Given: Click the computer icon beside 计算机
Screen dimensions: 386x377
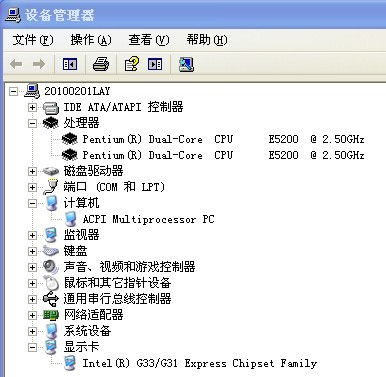Looking at the screenshot, I should [51, 203].
